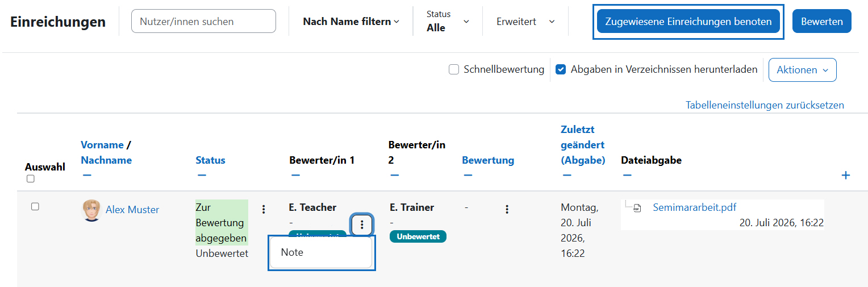Image resolution: width=868 pixels, height=287 pixels.
Task: Sort the table by Nachname
Action: (x=106, y=160)
